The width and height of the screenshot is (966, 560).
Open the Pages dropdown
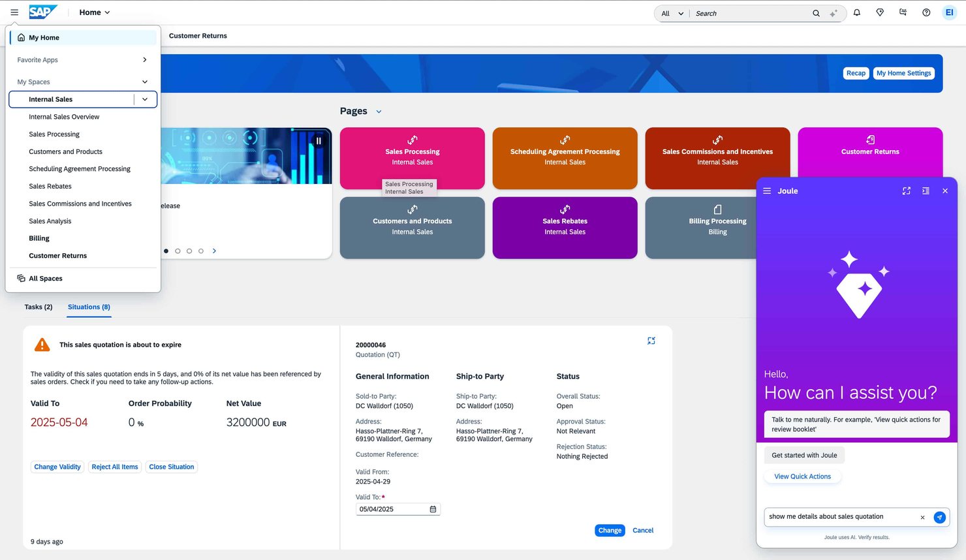(x=379, y=111)
